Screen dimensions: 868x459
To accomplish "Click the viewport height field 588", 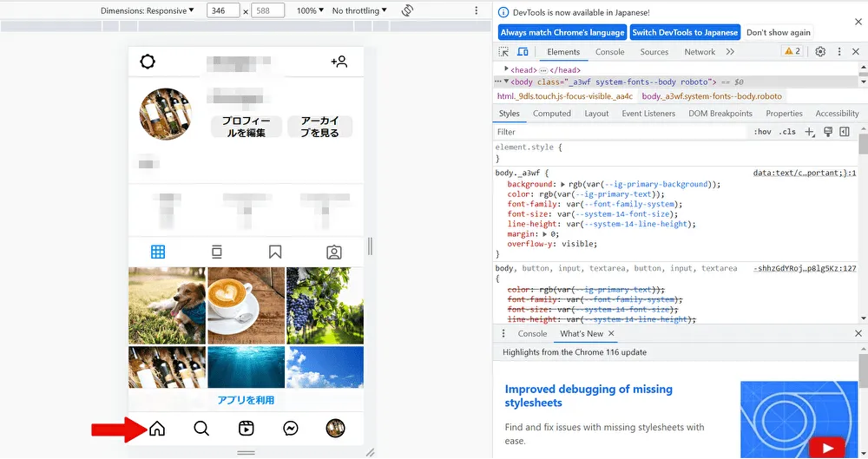I will (267, 10).
